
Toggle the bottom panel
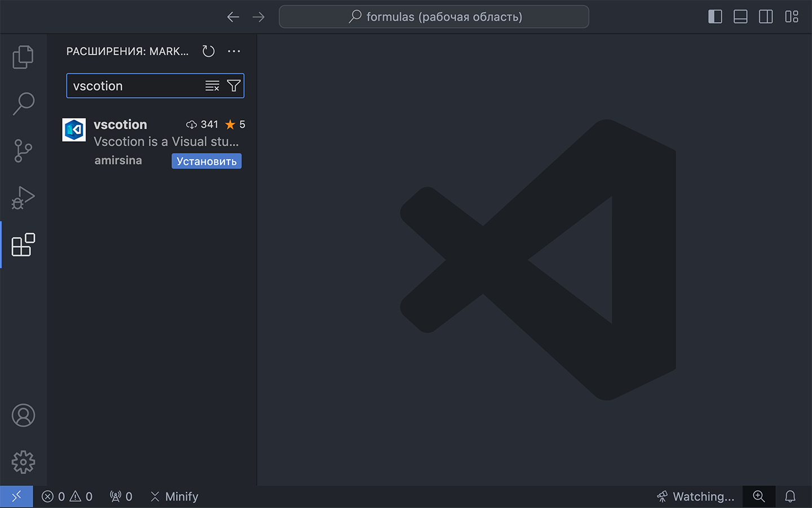740,17
